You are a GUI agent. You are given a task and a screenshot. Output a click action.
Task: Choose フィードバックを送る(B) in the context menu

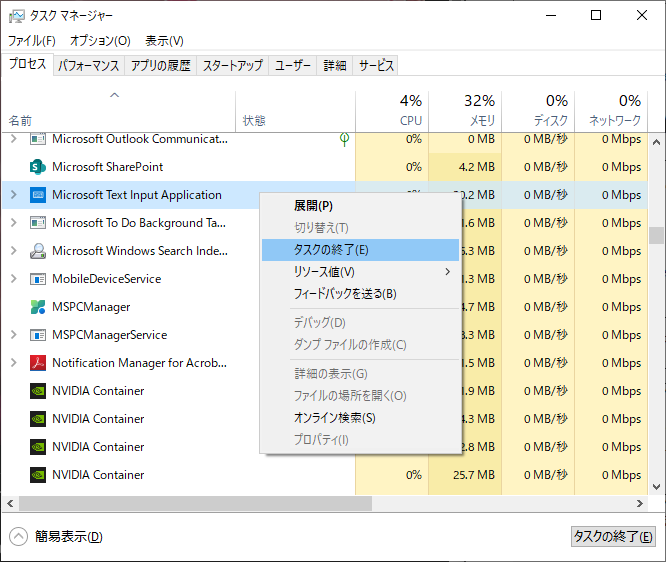360,294
